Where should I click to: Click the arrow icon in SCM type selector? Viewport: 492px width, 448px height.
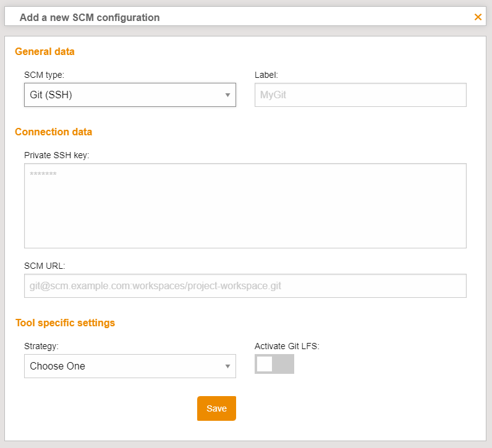(227, 95)
